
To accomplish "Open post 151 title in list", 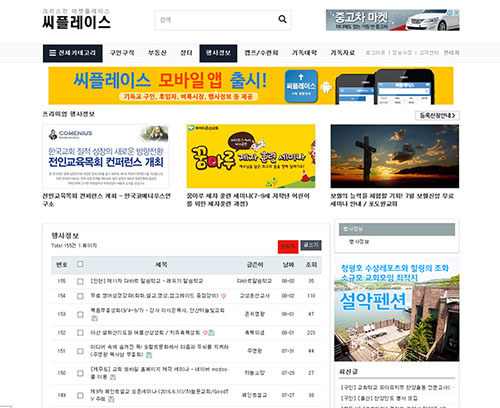I will [x=159, y=351].
